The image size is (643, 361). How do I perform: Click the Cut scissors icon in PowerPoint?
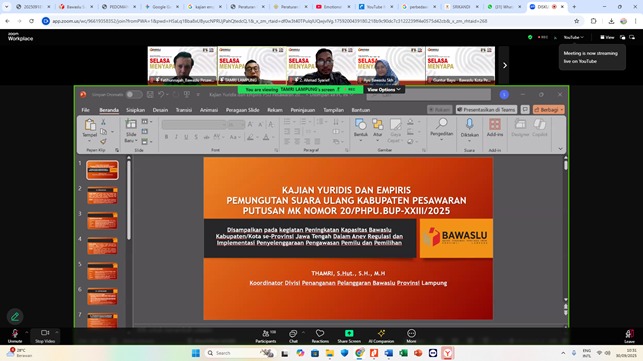point(103,122)
